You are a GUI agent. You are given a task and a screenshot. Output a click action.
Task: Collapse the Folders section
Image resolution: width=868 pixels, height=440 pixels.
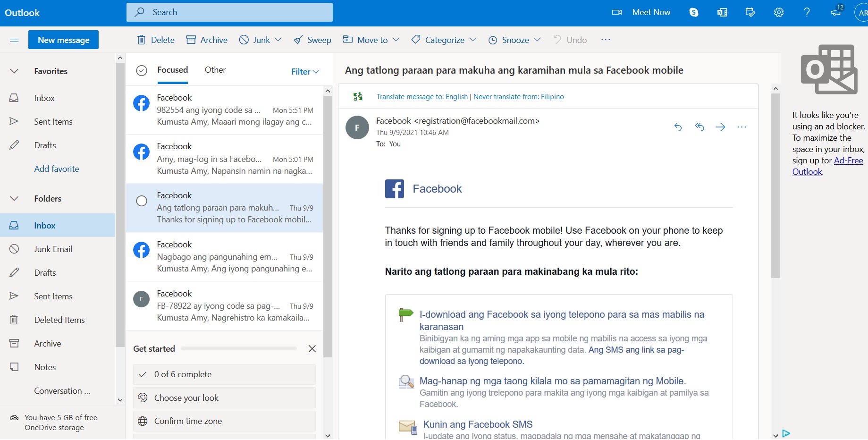tap(14, 199)
